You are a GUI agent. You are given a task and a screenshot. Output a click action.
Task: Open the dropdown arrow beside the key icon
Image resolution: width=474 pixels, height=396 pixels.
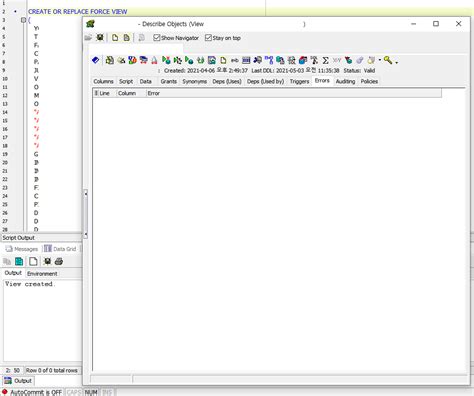(397, 62)
